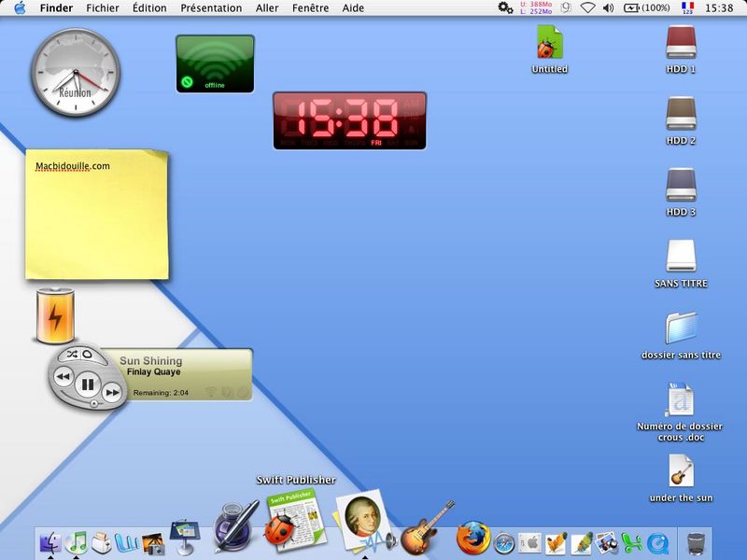Skip to next track in iTunes widget

click(x=112, y=392)
